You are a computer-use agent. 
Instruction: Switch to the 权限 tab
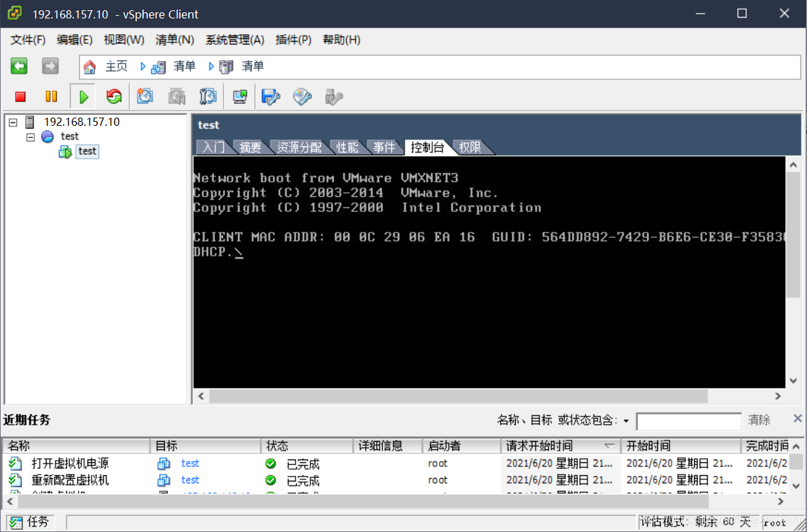tap(469, 148)
